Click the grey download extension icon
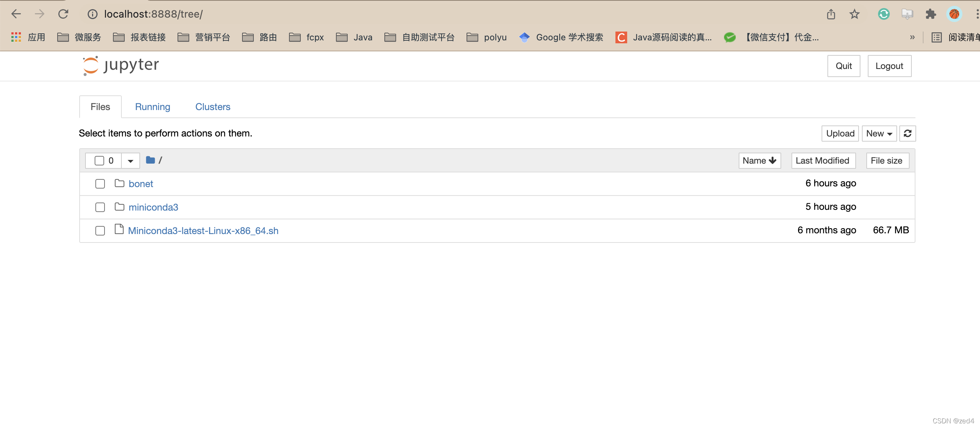 coord(907,14)
